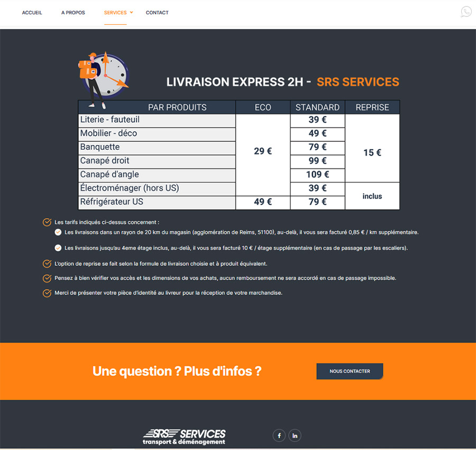Click the SRS Services footer logo
The image size is (476, 450).
pos(184,437)
